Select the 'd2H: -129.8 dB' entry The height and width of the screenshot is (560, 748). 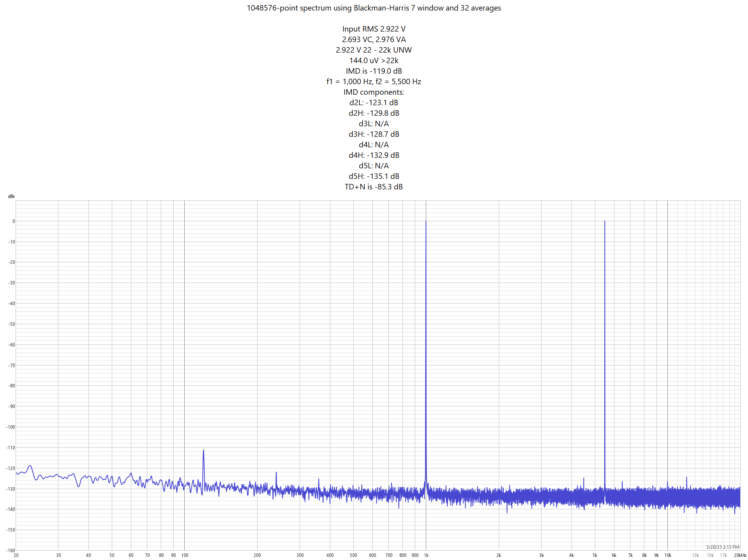coord(374,113)
